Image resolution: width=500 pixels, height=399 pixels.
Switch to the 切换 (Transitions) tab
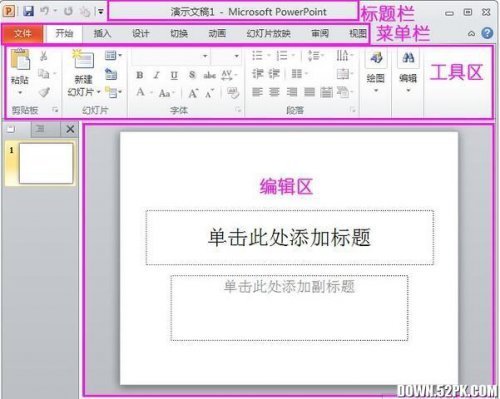point(179,33)
